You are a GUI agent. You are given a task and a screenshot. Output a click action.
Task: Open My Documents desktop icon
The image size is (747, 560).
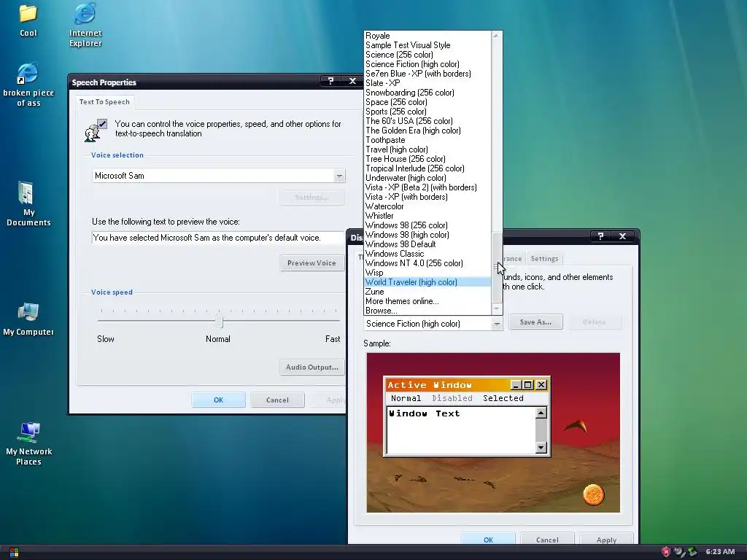pos(28,203)
